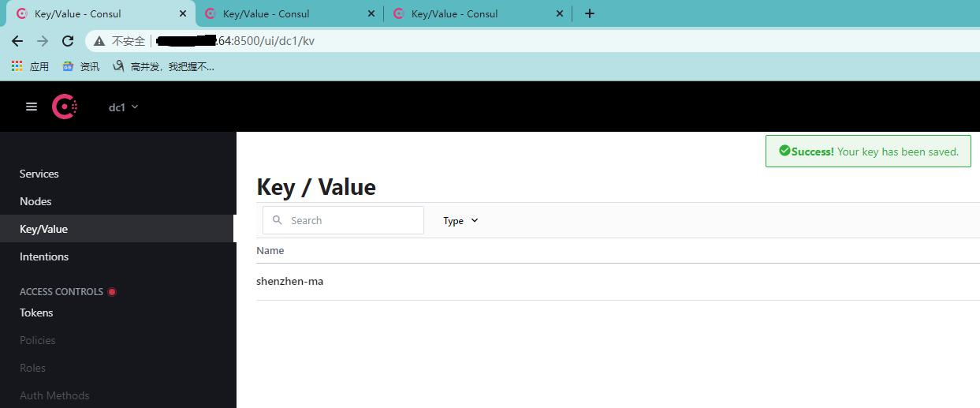Open the shenzhen-ma key entry
Viewport: 980px width, 408px height.
point(290,281)
